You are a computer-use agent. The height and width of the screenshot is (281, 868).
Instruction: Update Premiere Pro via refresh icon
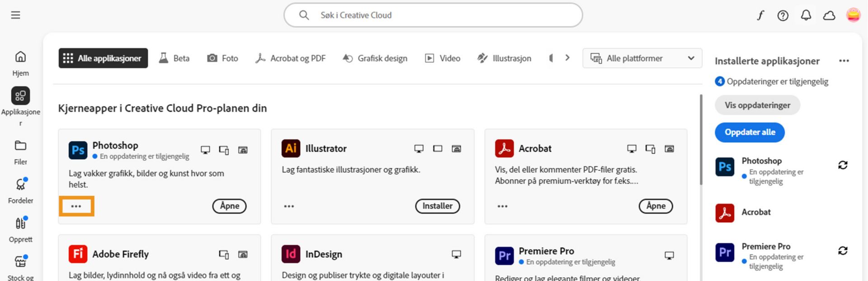click(843, 251)
